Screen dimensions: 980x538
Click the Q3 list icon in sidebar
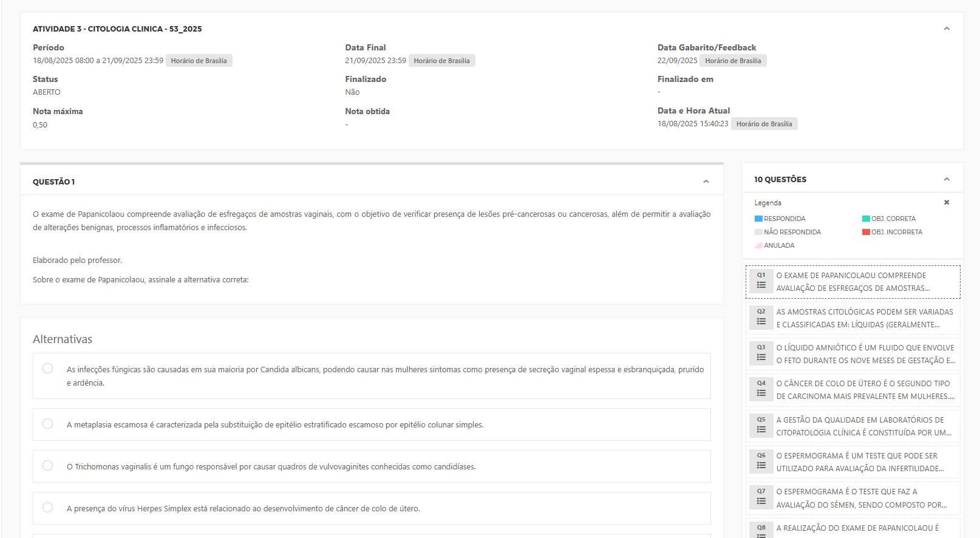click(761, 357)
